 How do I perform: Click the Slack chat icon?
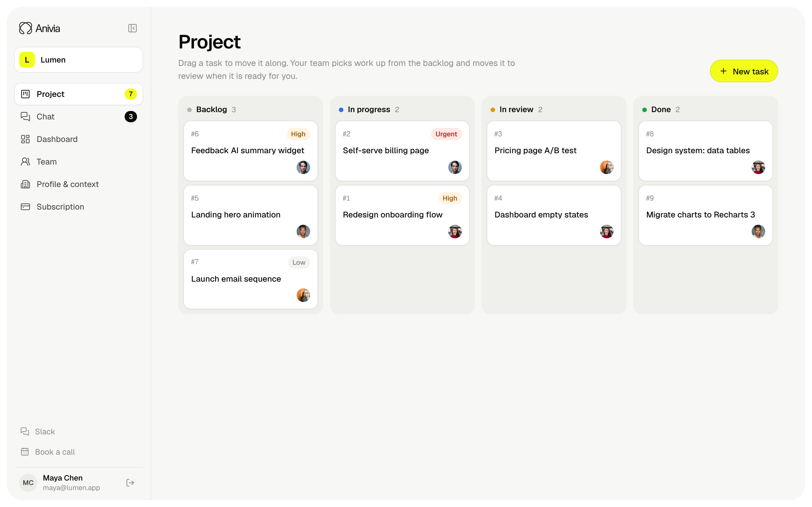point(25,431)
